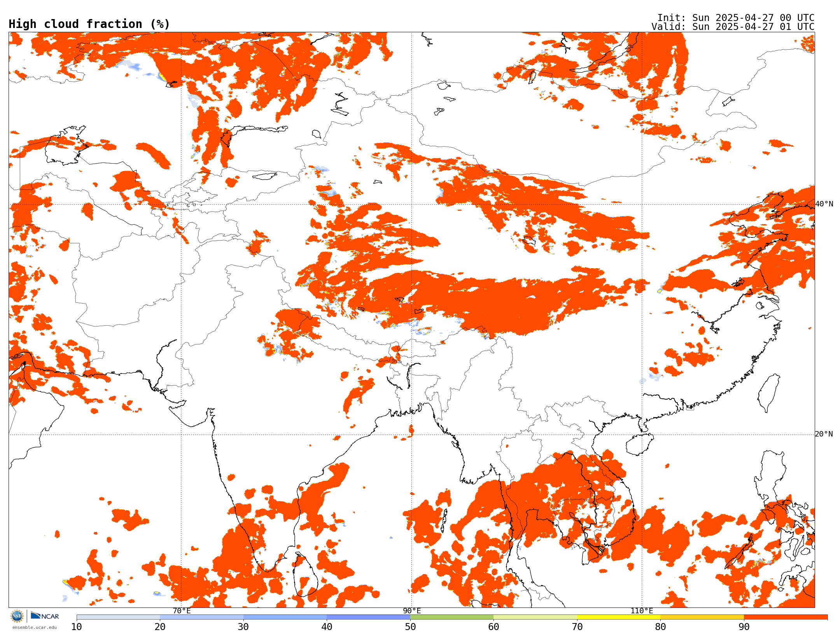Pick the pale yellow-green 60–70 colorbar segment
Image resolution: width=840 pixels, height=632 pixels.
(x=535, y=617)
